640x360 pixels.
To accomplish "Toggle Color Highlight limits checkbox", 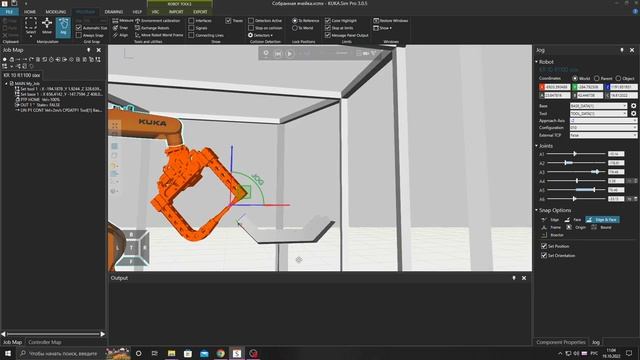I will tap(327, 20).
